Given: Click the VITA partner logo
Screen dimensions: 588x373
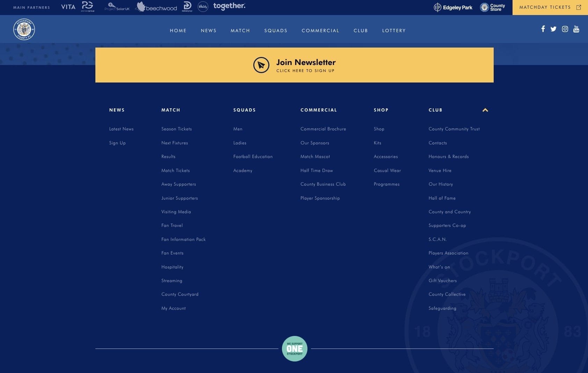Looking at the screenshot, I should pyautogui.click(x=68, y=7).
